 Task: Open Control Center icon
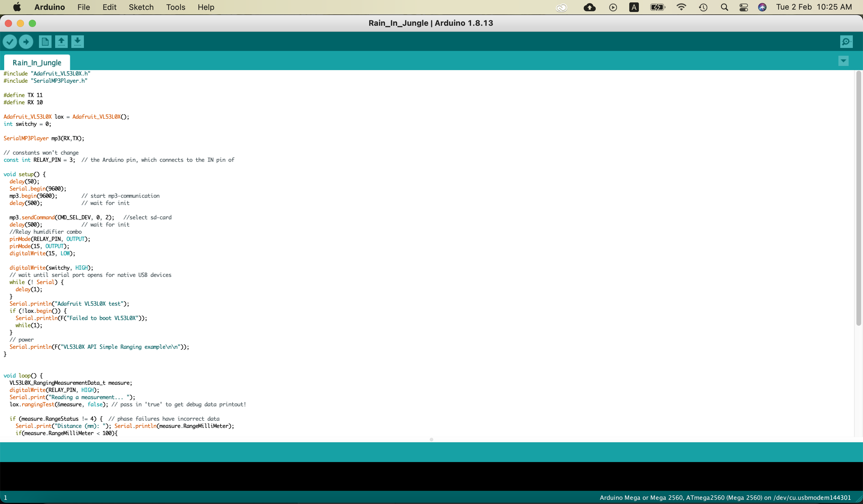pos(743,7)
